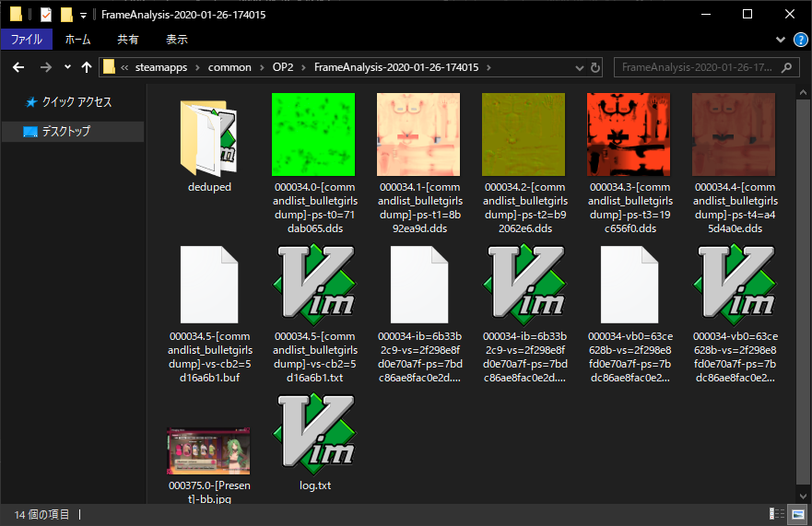
Task: Click the folder icon in address bar
Action: 109,66
